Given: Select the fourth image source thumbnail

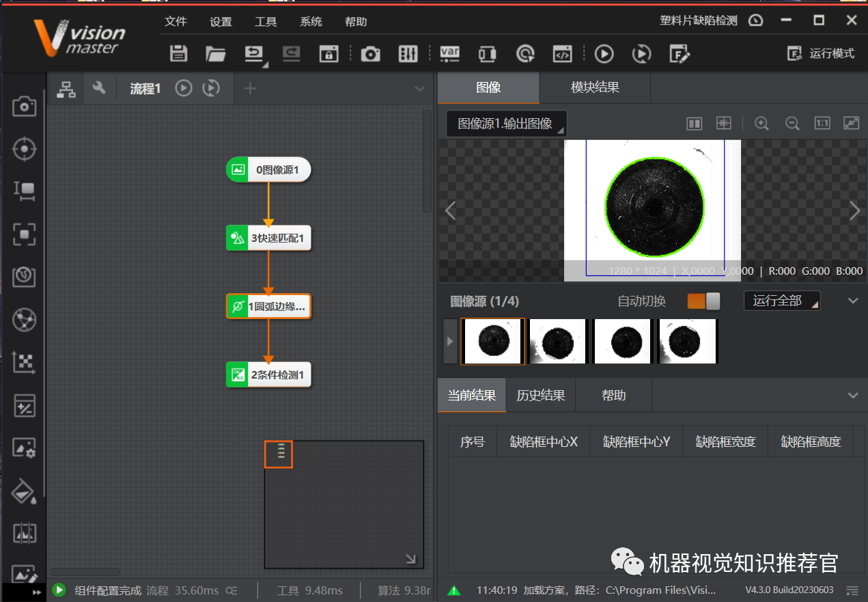Looking at the screenshot, I should tap(687, 341).
